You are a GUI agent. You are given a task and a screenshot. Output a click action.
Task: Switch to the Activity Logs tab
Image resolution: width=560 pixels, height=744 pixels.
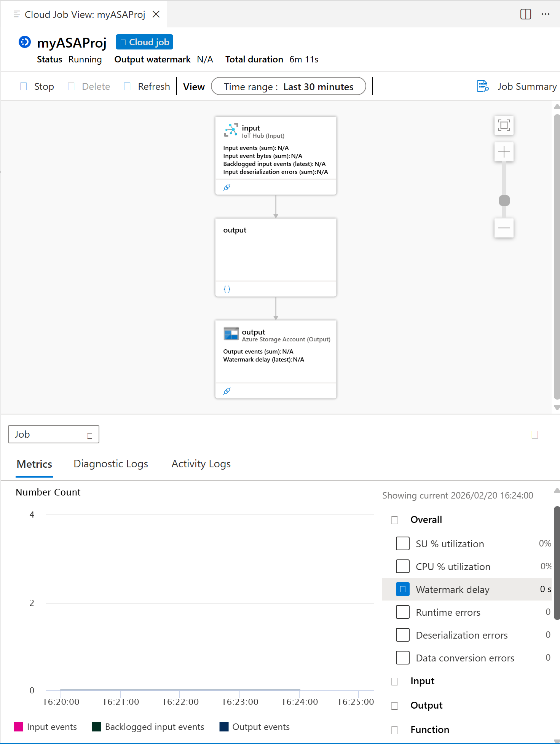[x=201, y=464]
